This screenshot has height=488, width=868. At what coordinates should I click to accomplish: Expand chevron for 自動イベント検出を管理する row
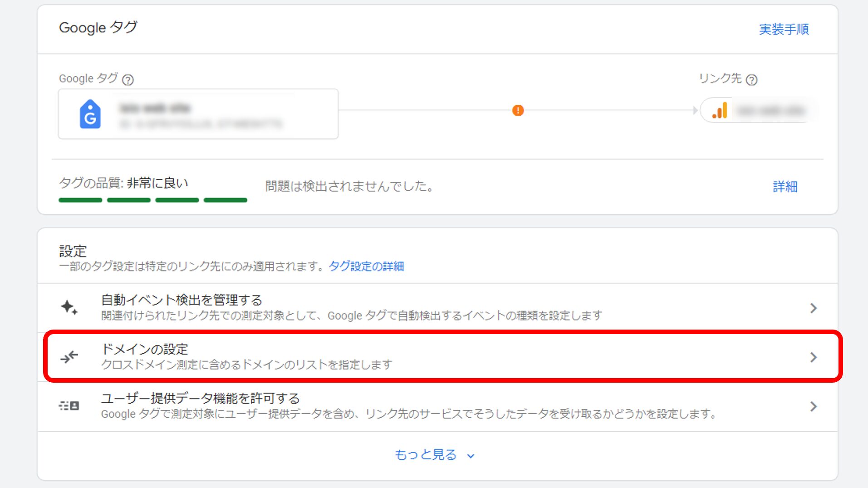point(814,308)
